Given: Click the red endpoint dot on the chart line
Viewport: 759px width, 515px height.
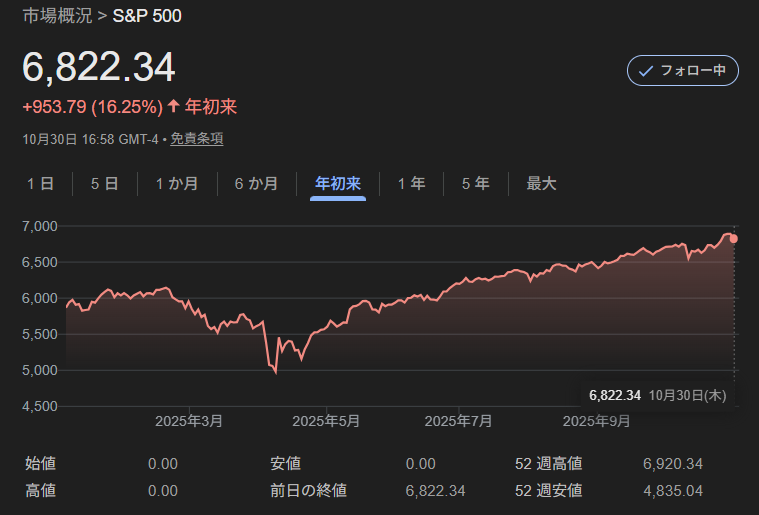Looking at the screenshot, I should [x=734, y=238].
